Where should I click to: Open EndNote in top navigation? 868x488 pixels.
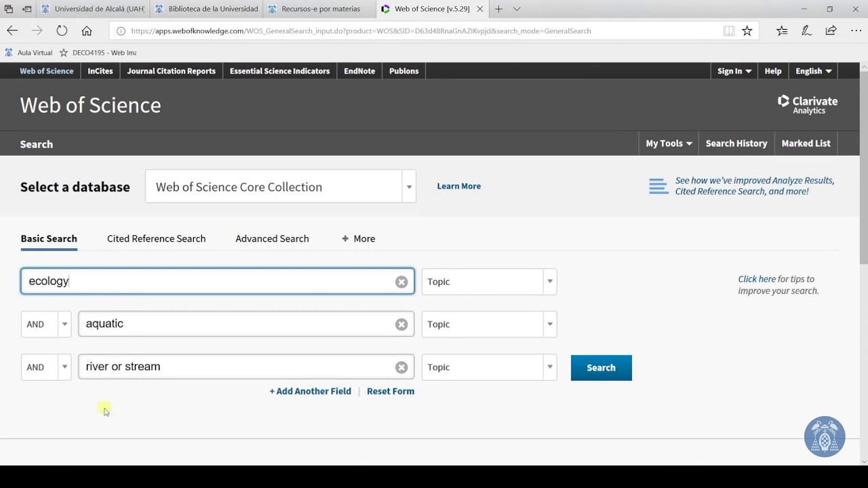click(359, 71)
